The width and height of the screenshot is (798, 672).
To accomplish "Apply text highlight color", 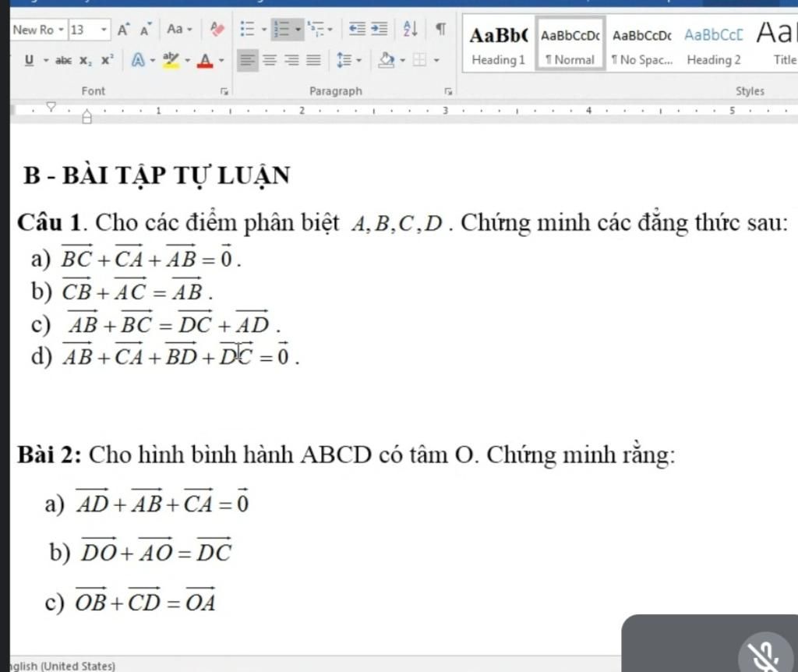I will pyautogui.click(x=170, y=59).
